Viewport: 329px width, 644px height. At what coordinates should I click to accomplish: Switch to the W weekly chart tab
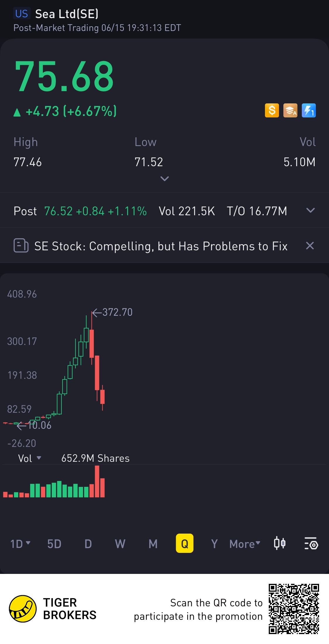coord(120,544)
